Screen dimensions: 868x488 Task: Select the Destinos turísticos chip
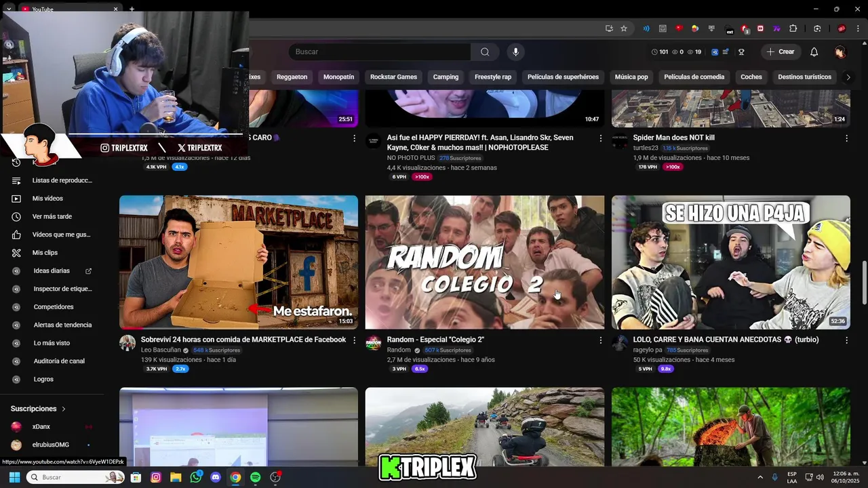point(804,77)
